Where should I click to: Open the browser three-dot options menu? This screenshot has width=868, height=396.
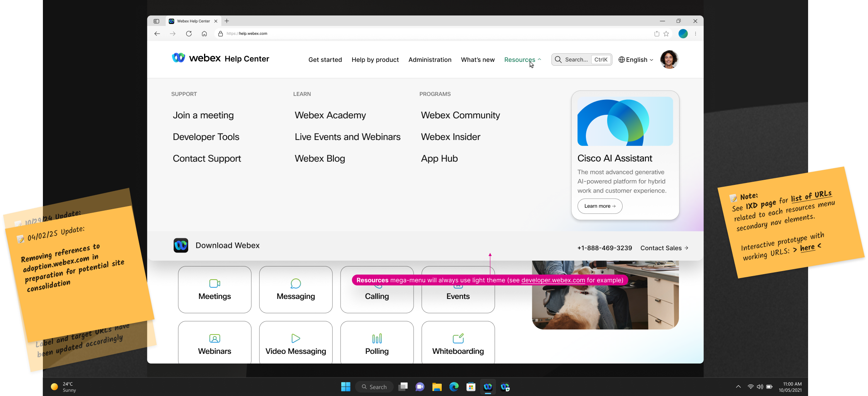tap(695, 34)
